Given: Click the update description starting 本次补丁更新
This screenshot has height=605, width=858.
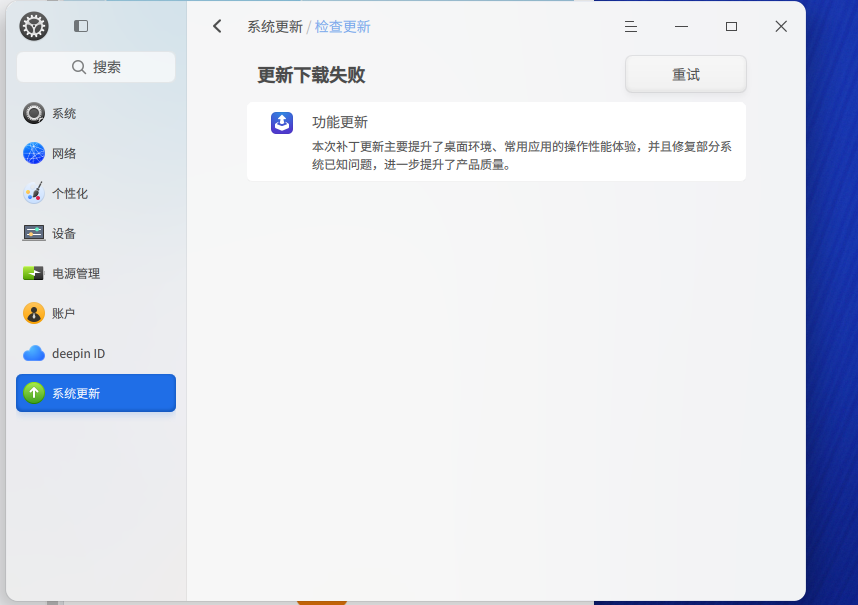Looking at the screenshot, I should pyautogui.click(x=521, y=155).
